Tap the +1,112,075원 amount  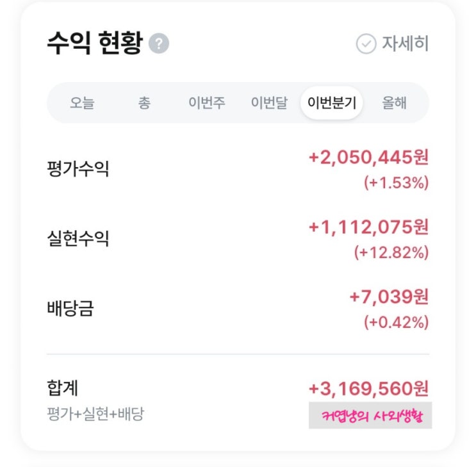point(368,227)
